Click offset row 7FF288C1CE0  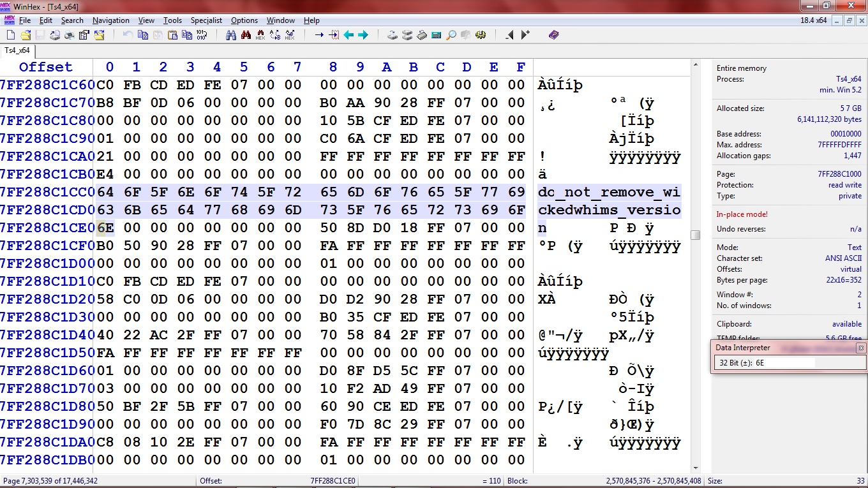tap(47, 228)
